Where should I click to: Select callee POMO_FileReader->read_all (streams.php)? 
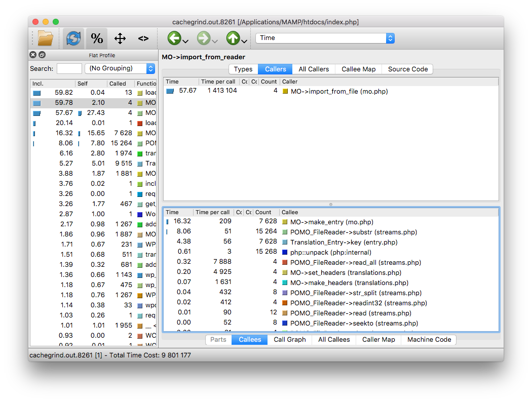[331, 262]
